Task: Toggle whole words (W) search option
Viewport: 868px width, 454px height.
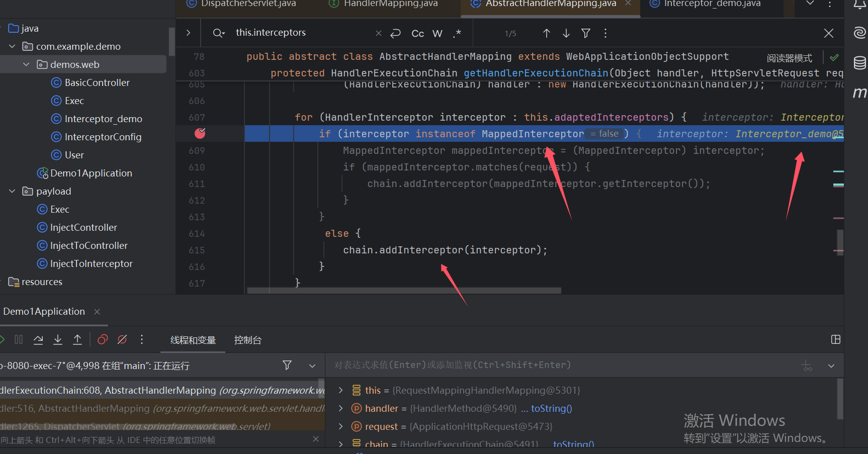Action: [438, 33]
